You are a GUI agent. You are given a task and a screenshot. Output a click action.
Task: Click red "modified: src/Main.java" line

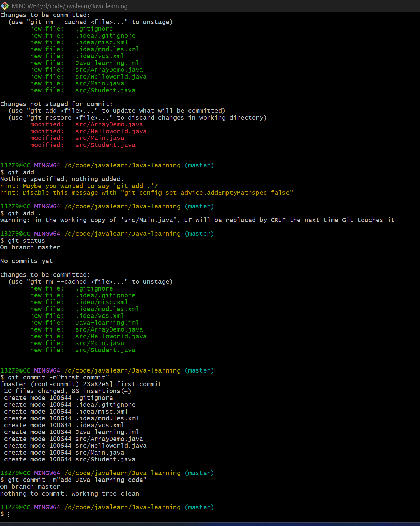click(x=77, y=138)
